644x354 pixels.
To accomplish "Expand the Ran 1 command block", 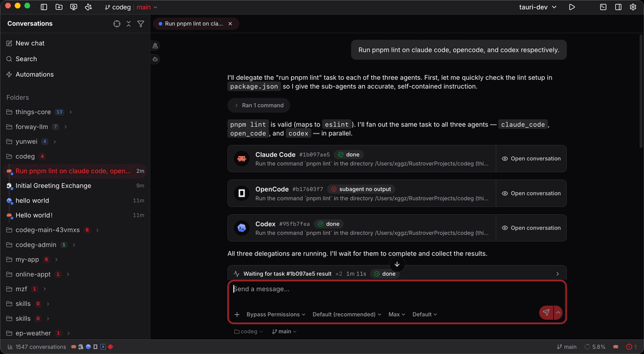I will pos(259,105).
